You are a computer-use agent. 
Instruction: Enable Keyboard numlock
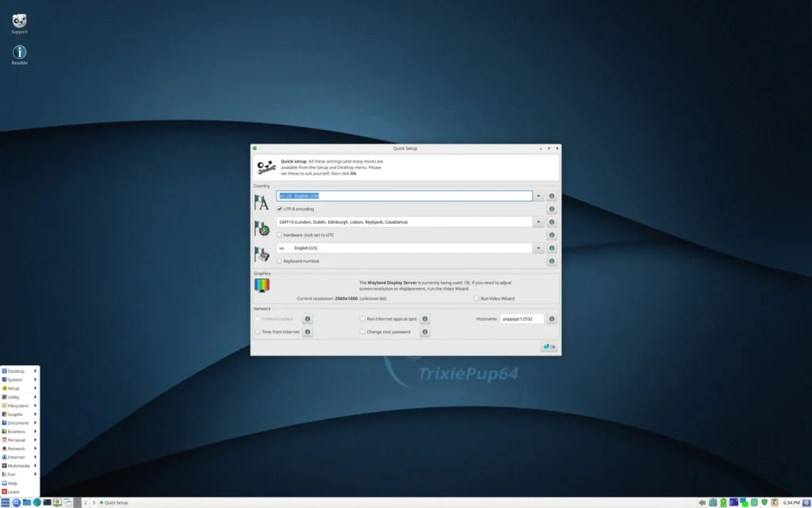coord(280,260)
